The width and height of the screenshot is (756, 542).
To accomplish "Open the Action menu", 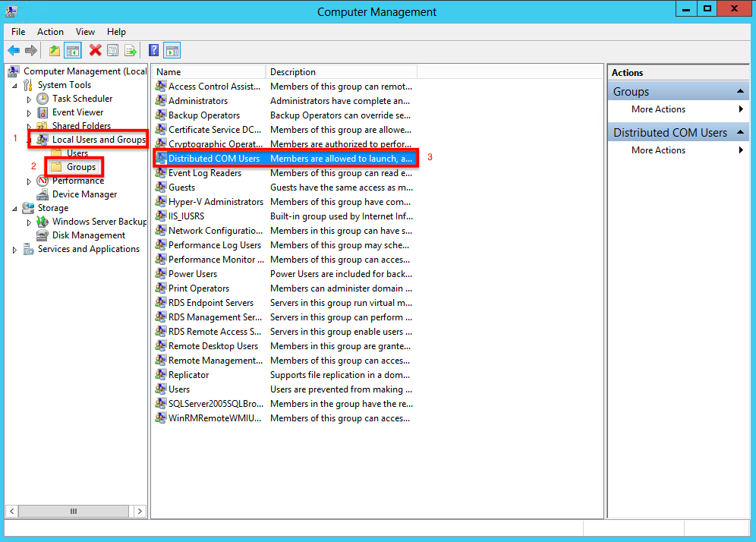I will point(50,32).
